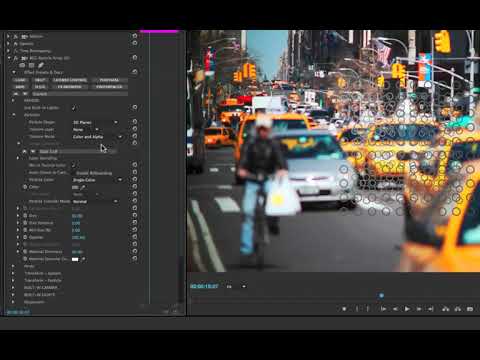480x360 pixels.
Task: Load the previous preset beside Current
Action: 16,94
